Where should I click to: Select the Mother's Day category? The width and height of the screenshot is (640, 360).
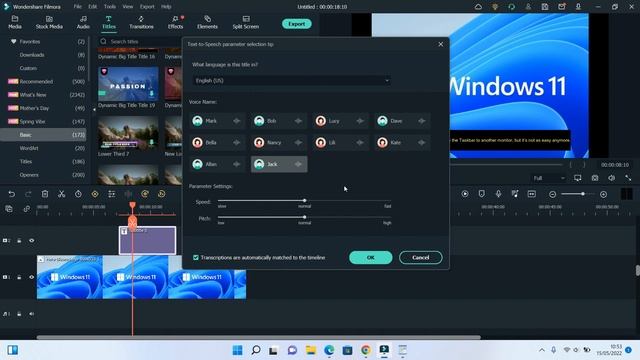[46, 108]
